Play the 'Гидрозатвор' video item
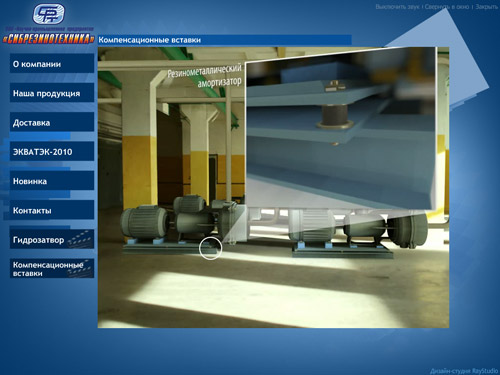This screenshot has height=375, width=500. coord(52,239)
